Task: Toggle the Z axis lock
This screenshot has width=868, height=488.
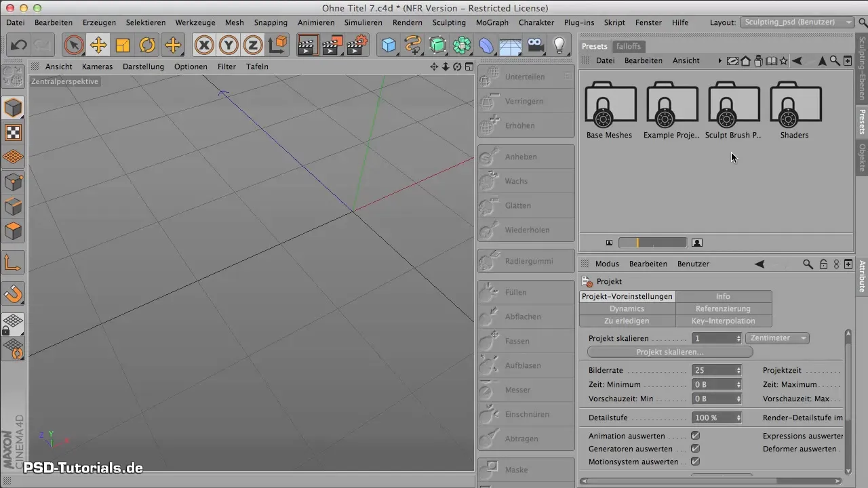Action: (x=253, y=45)
